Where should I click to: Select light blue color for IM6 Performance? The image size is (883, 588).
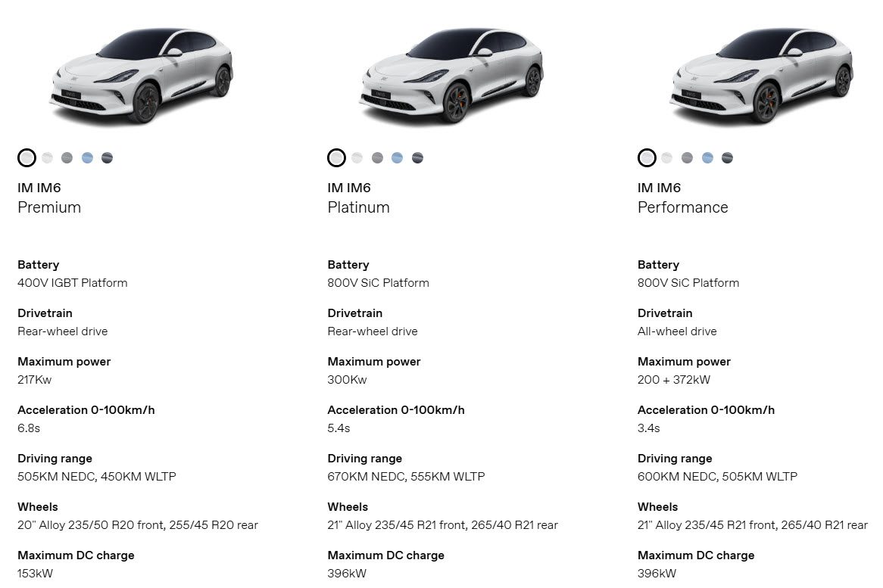click(707, 158)
